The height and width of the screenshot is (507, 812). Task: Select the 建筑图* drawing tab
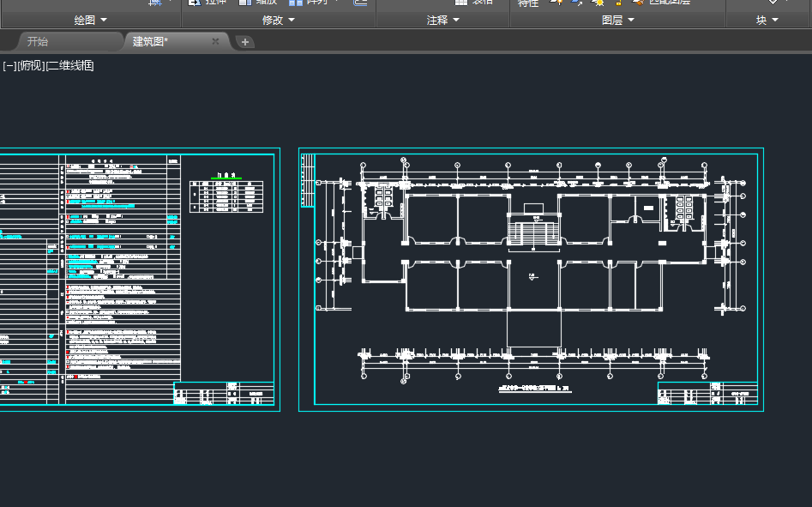[151, 41]
